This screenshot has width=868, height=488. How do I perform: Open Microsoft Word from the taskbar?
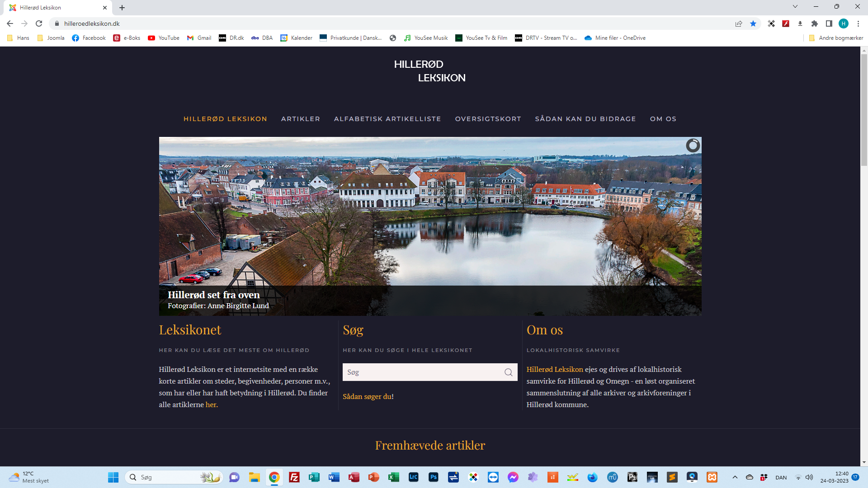pyautogui.click(x=334, y=477)
